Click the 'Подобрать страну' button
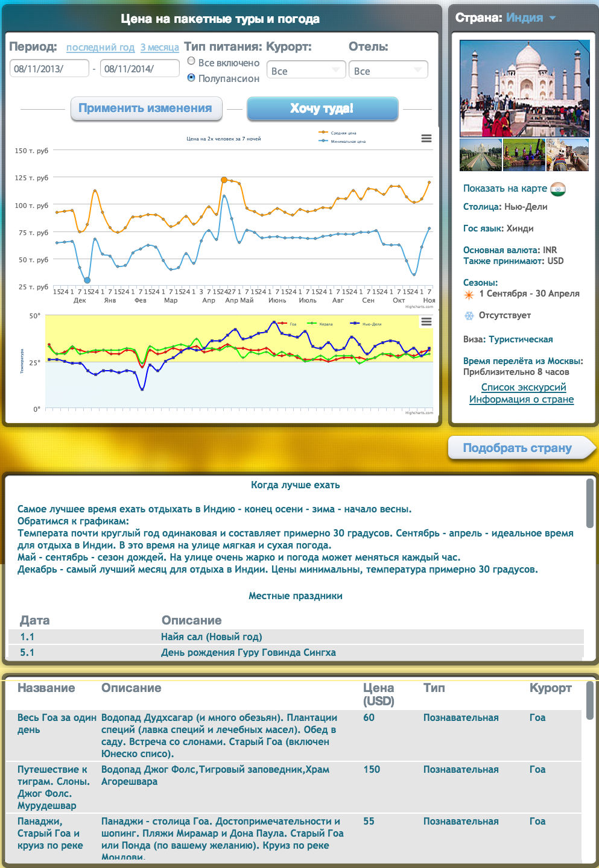 (x=521, y=448)
